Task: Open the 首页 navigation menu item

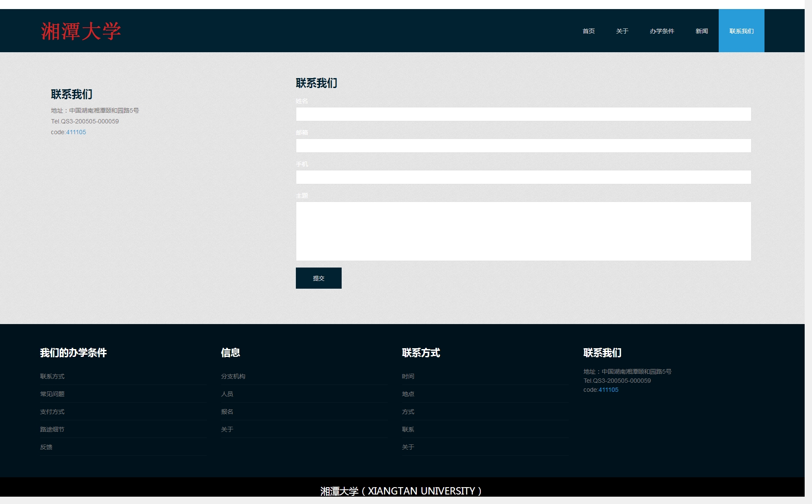Action: point(588,31)
